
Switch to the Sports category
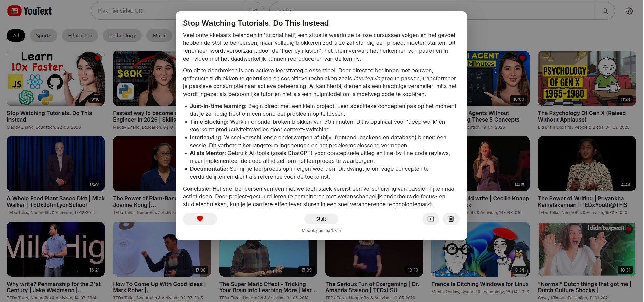coord(43,36)
